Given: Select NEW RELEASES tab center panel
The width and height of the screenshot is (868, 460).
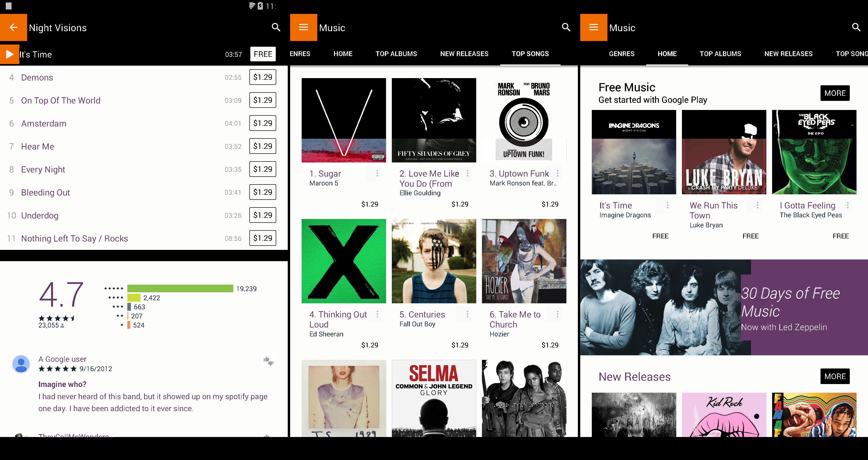Looking at the screenshot, I should 464,53.
